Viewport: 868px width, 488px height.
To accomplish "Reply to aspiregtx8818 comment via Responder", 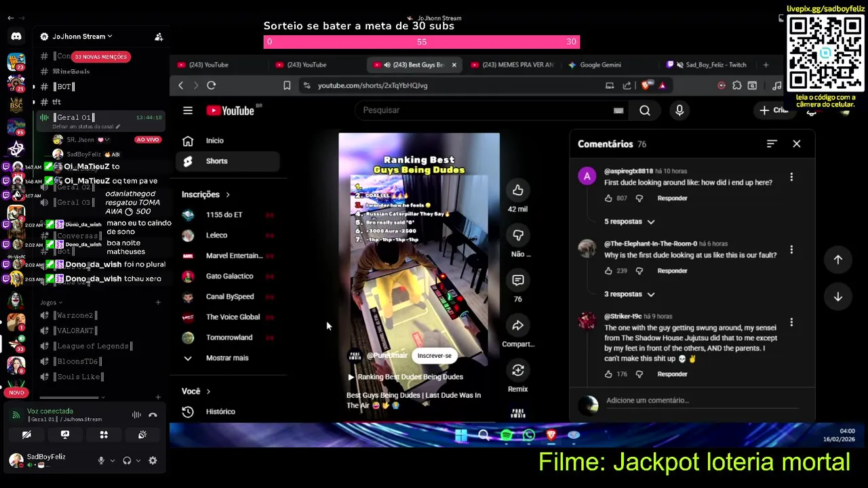I will (672, 198).
